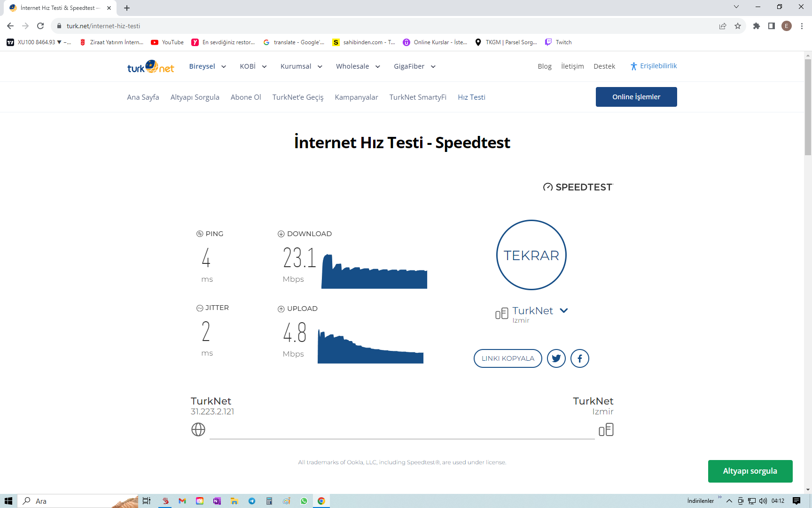812x508 pixels.
Task: Reload the page with refresh icon
Action: tap(40, 26)
